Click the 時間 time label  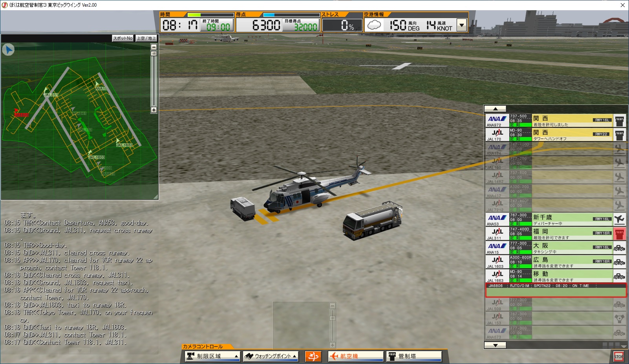click(165, 15)
